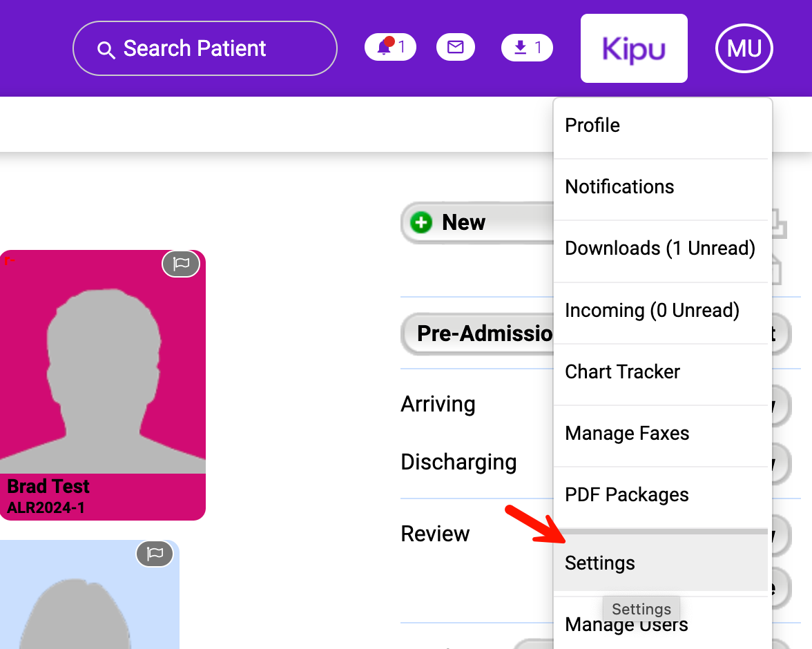
Task: Click the Kipu logo
Action: point(633,49)
